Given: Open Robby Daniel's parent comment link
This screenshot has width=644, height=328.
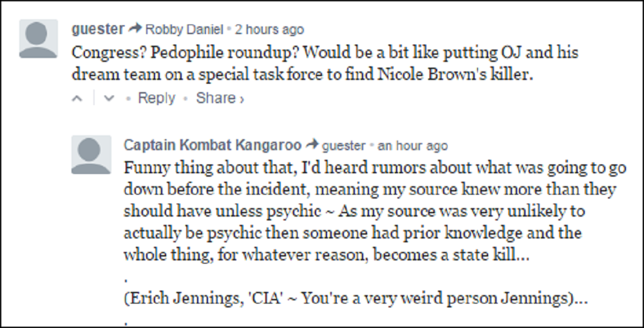Looking at the screenshot, I should click(x=184, y=30).
